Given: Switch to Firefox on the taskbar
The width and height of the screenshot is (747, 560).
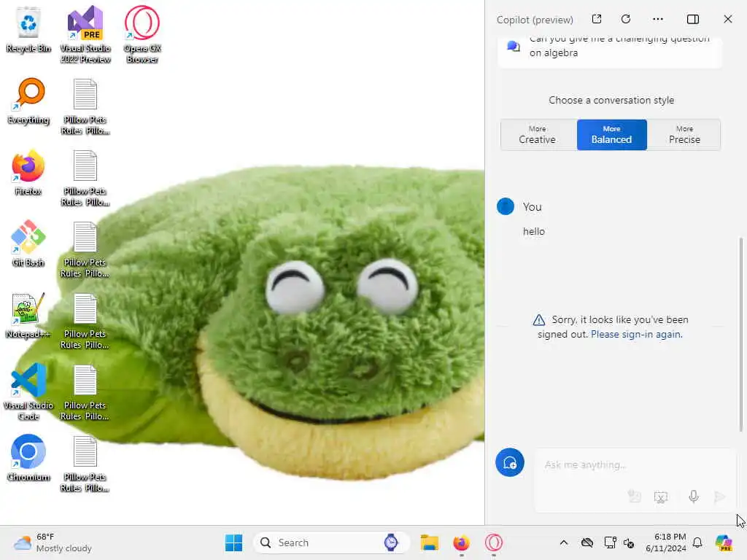Looking at the screenshot, I should (461, 542).
